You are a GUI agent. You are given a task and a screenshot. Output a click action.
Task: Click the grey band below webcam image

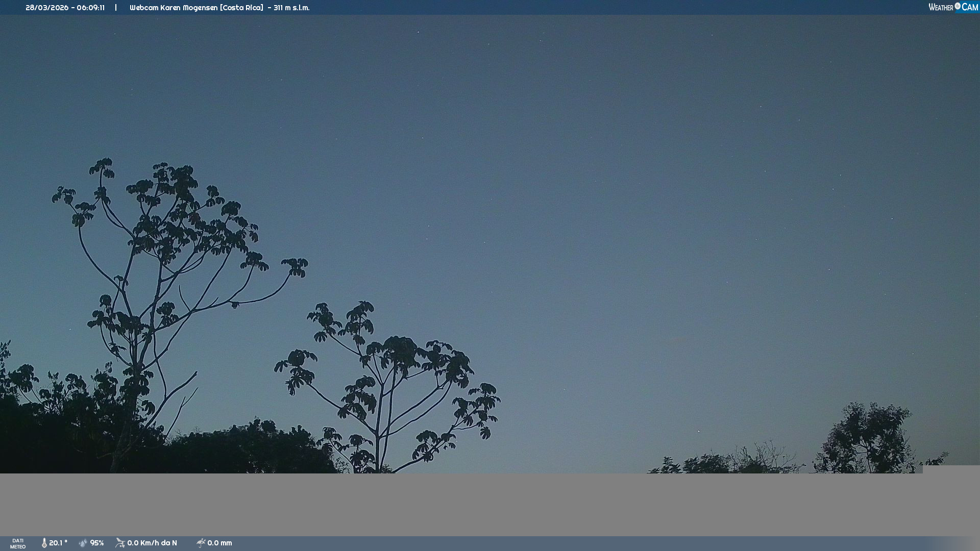click(x=490, y=504)
